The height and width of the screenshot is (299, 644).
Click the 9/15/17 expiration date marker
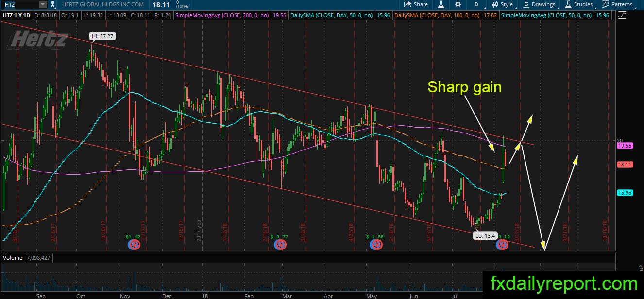(53, 233)
